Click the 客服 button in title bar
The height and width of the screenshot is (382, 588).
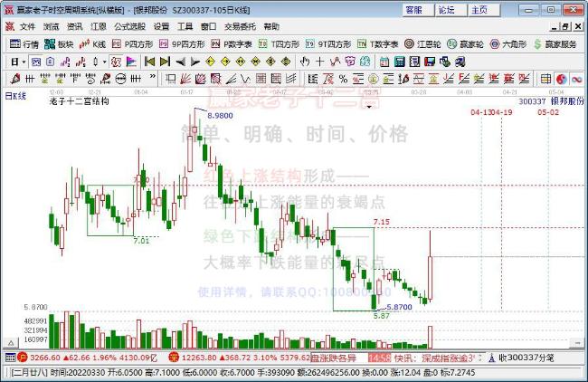(x=418, y=10)
